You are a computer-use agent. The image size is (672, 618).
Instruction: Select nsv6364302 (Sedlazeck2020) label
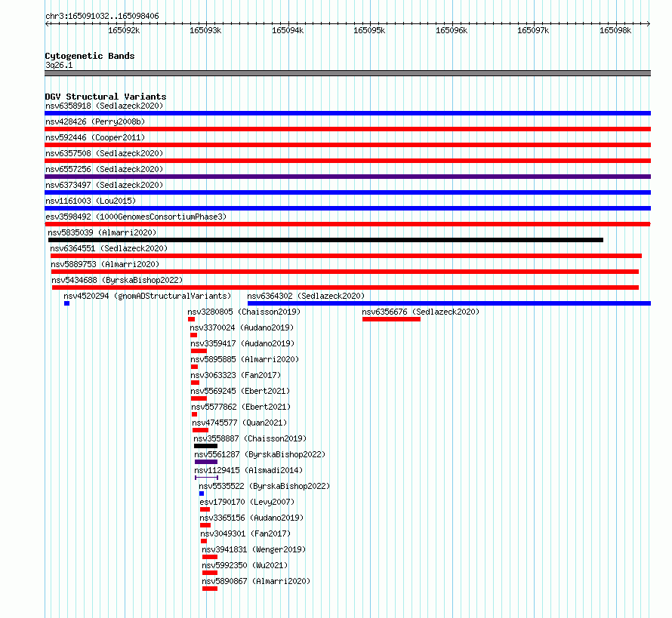[x=306, y=296]
